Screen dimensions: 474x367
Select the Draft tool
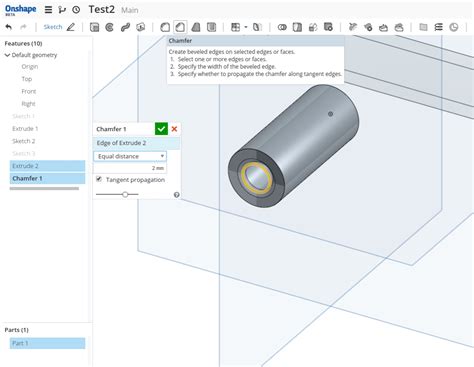[196, 27]
